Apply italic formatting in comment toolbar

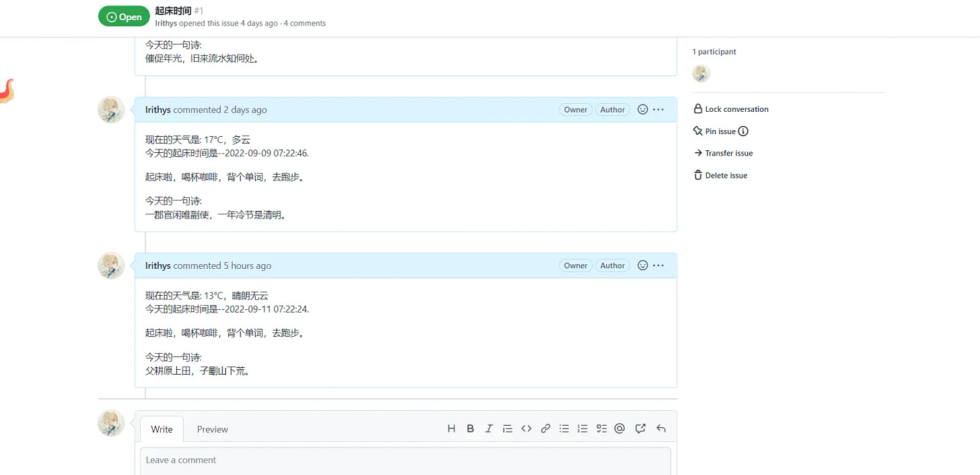(x=489, y=428)
